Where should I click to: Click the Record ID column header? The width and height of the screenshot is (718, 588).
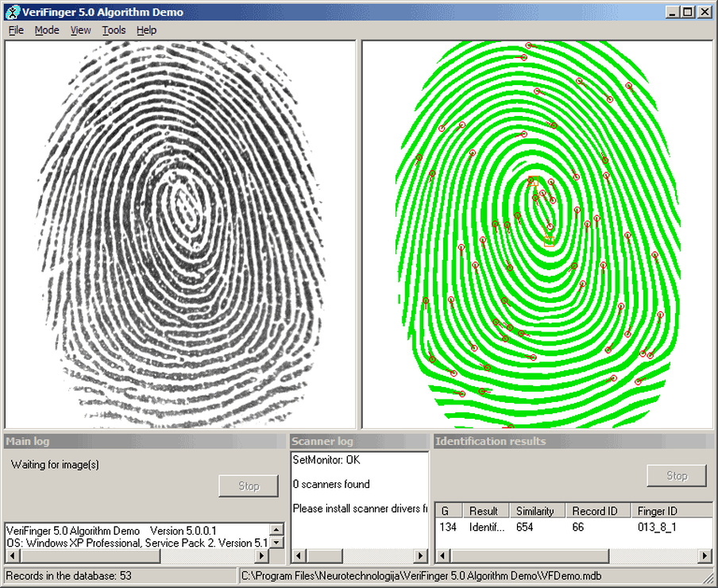click(595, 511)
